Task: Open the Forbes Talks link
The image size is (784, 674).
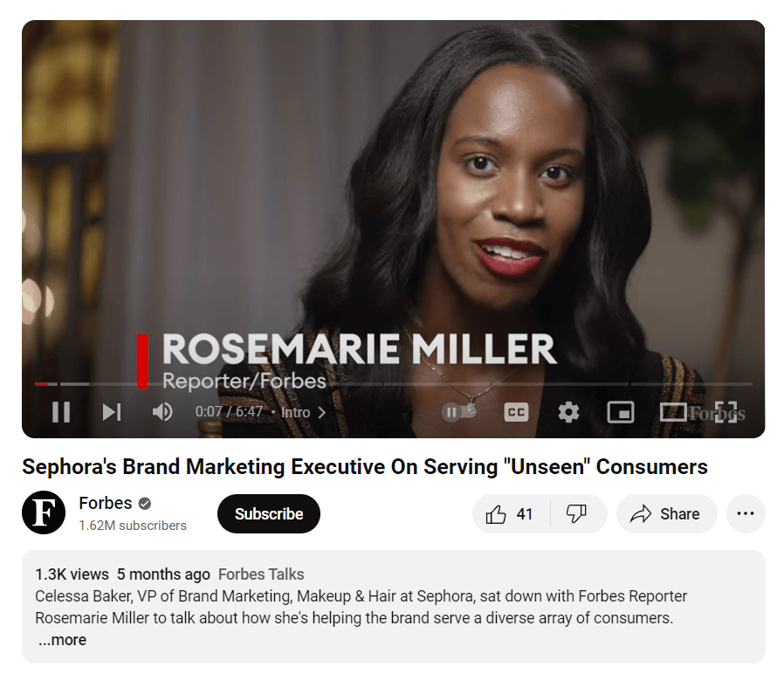Action: pyautogui.click(x=261, y=574)
